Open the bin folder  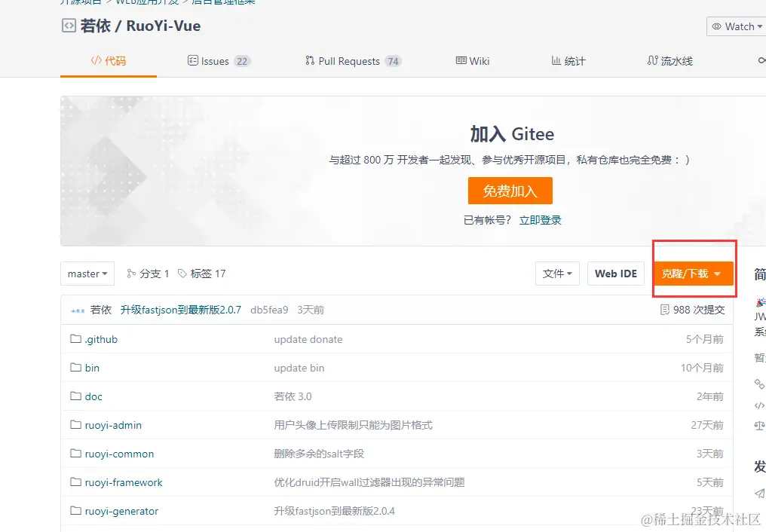click(92, 368)
